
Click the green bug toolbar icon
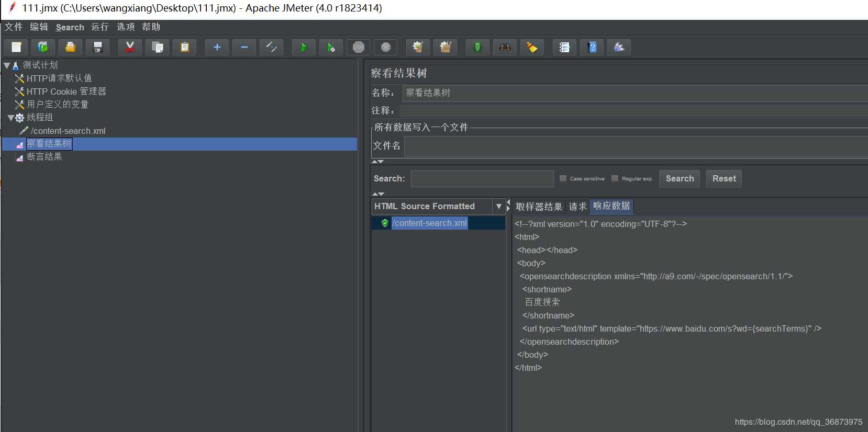coord(477,47)
